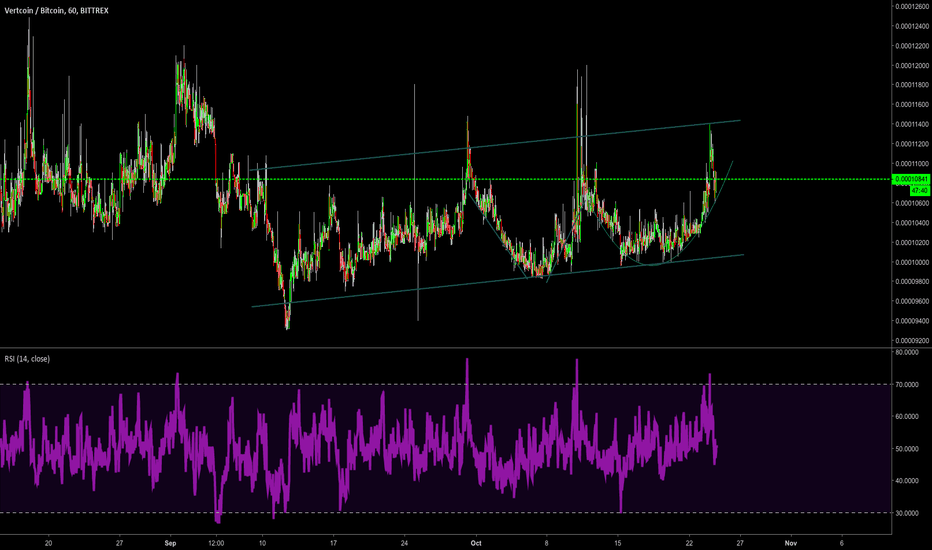Select the upper channel trendline drawing

[x=495, y=145]
